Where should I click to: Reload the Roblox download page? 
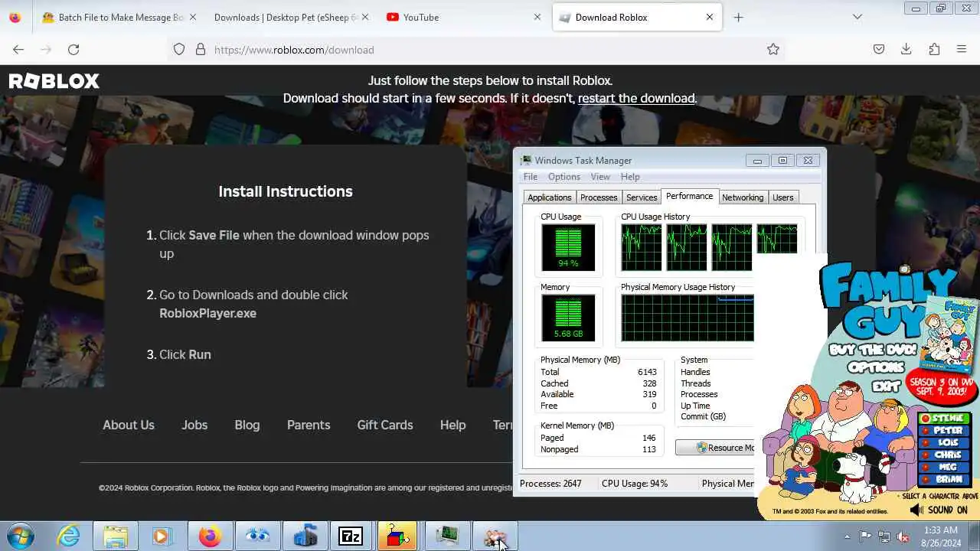73,50
